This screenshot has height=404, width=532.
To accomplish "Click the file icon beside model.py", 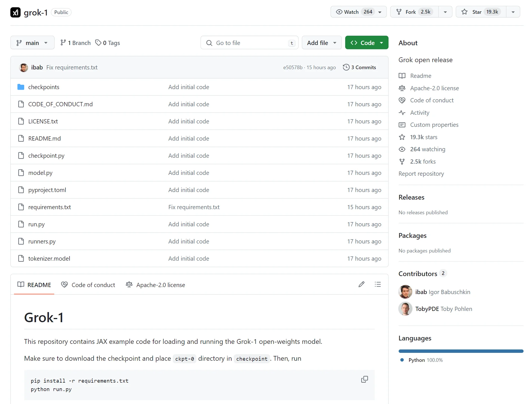I will point(21,173).
